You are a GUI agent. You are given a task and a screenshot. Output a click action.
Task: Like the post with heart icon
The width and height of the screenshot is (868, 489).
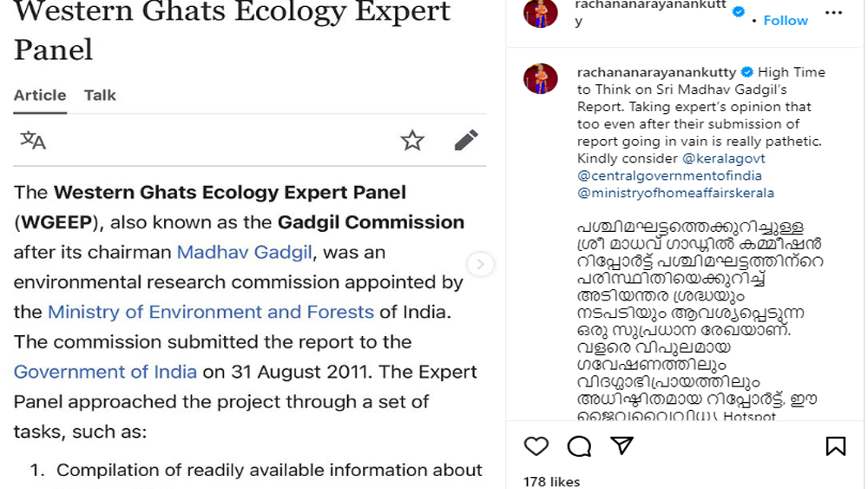coord(536,446)
